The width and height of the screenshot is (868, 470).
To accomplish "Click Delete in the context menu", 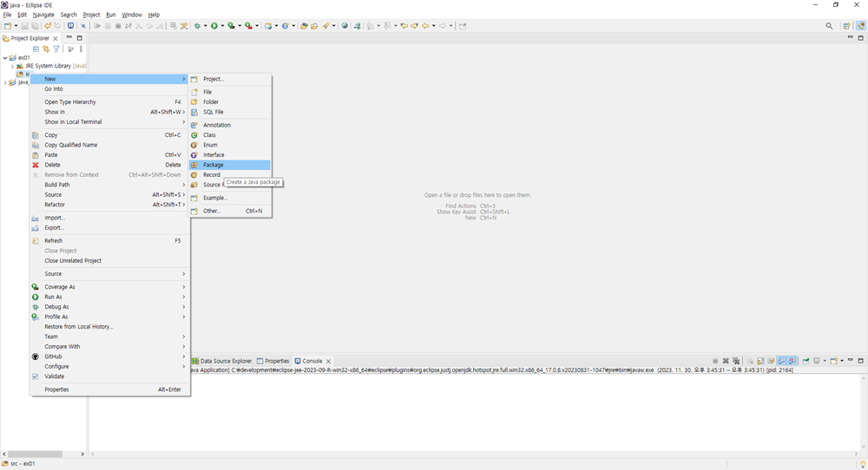I will [x=109, y=165].
